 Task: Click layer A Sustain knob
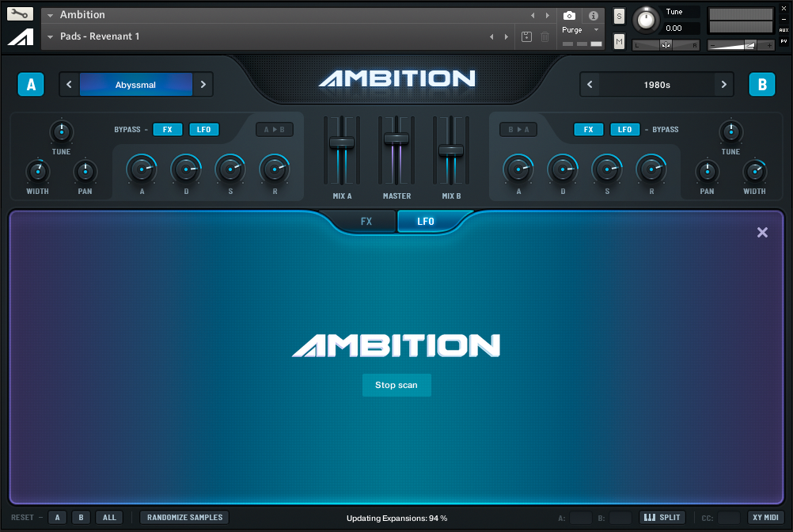(x=230, y=169)
